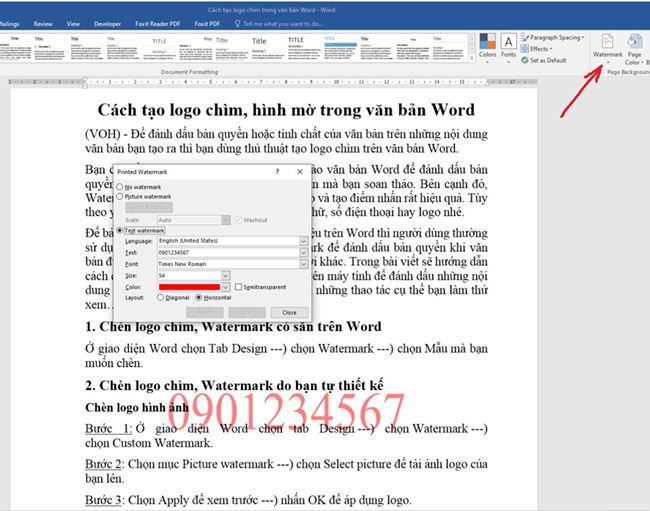Click the dialog Help question mark
The image size is (650, 511).
(277, 172)
